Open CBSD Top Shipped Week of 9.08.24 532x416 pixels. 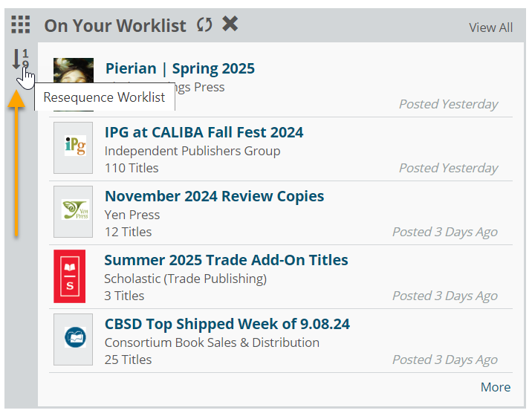point(227,324)
